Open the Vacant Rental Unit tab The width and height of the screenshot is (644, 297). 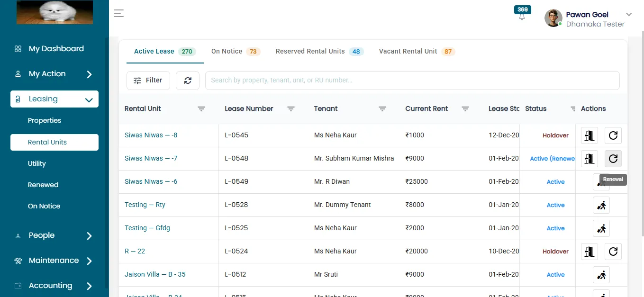tap(417, 52)
